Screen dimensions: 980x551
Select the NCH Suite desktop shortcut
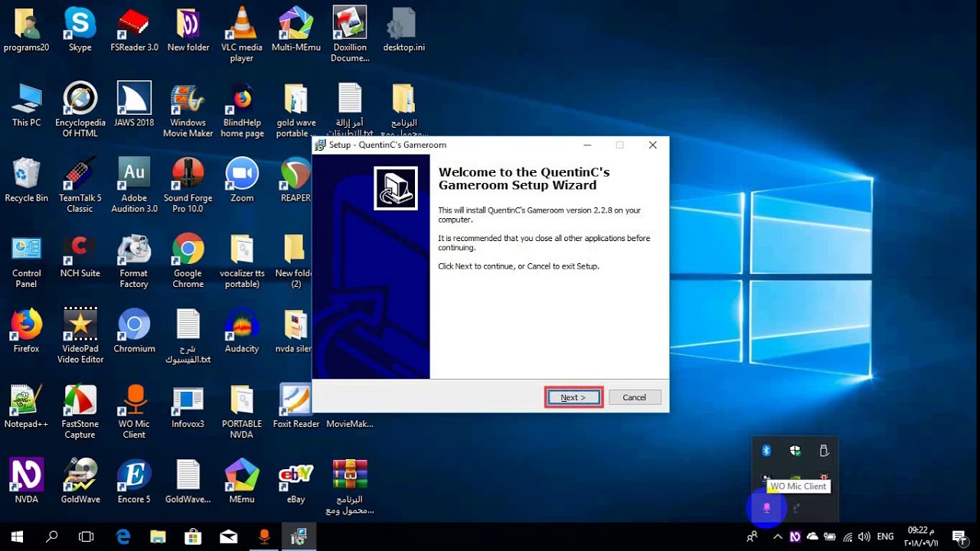pos(80,256)
